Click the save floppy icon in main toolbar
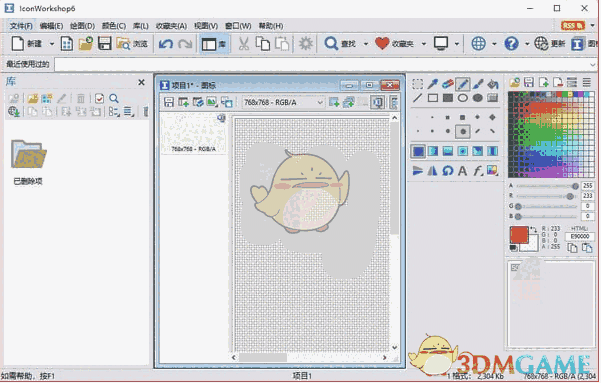The width and height of the screenshot is (601, 383). tap(105, 44)
